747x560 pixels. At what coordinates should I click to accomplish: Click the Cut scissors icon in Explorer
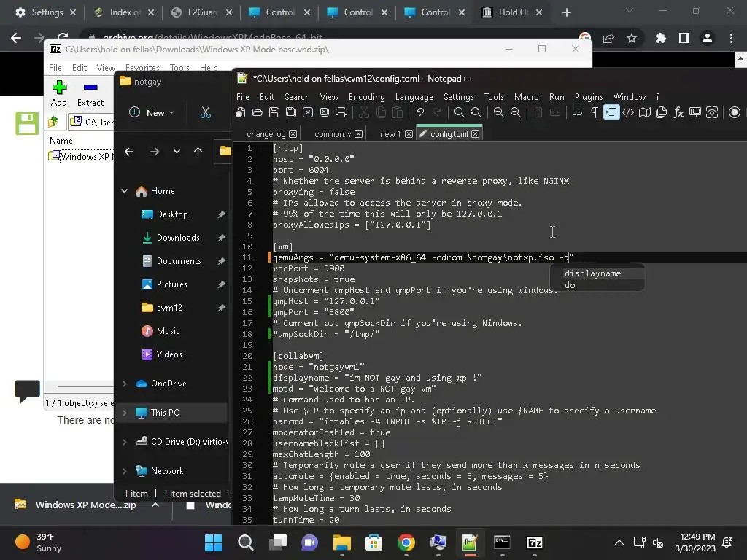pos(205,113)
